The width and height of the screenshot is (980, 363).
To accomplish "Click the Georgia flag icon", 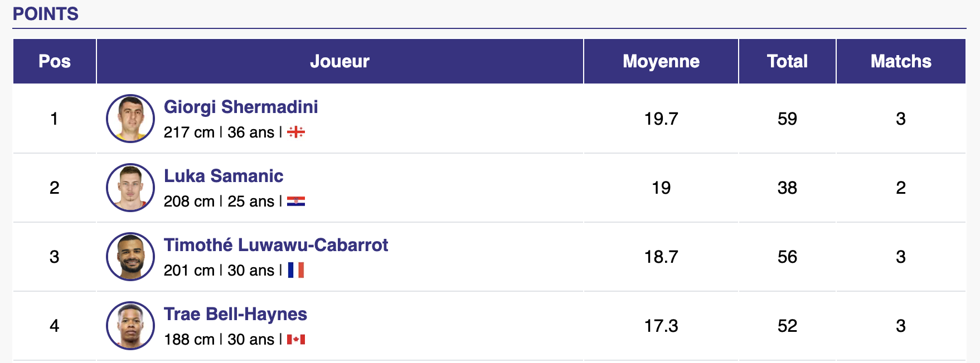I will tap(296, 133).
